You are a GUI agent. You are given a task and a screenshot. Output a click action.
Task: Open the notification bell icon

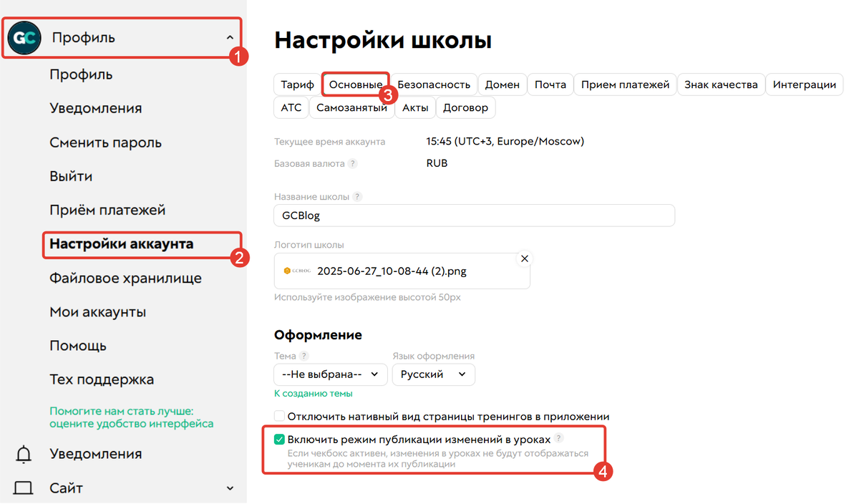23,453
